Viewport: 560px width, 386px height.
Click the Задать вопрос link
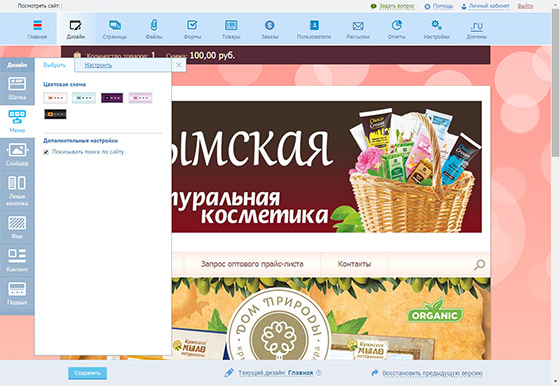[396, 6]
